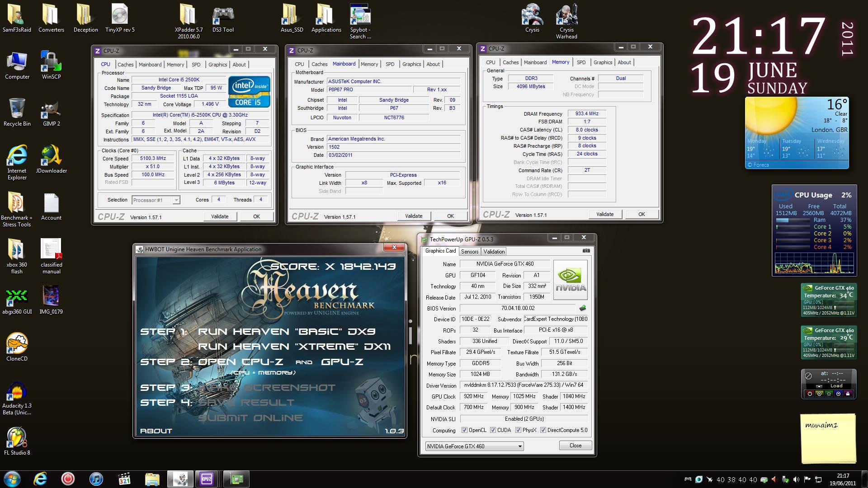868x488 pixels.
Task: Click the yellow pause icon on shutdown gadget
Action: click(819, 394)
